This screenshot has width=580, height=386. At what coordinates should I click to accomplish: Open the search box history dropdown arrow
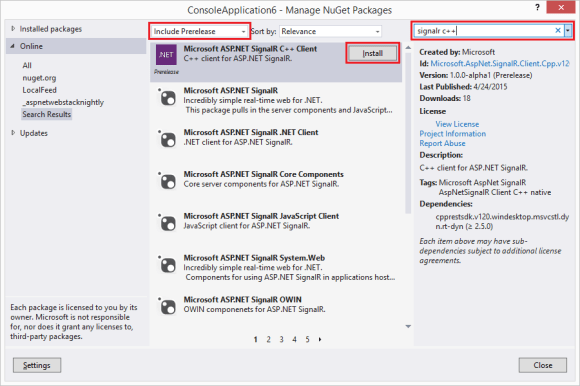click(568, 31)
